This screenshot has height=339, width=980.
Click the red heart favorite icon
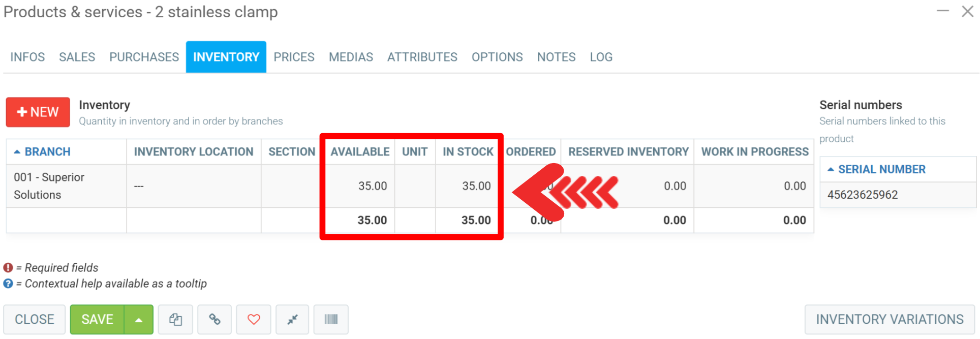click(x=254, y=320)
